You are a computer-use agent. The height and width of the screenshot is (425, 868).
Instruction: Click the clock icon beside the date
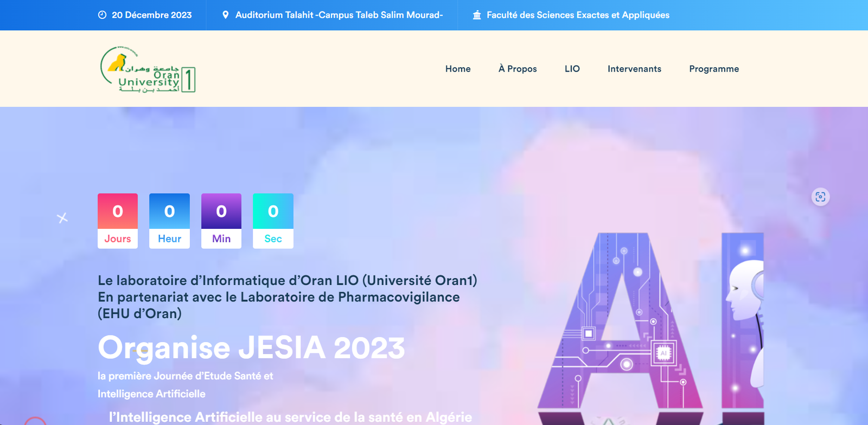click(102, 15)
